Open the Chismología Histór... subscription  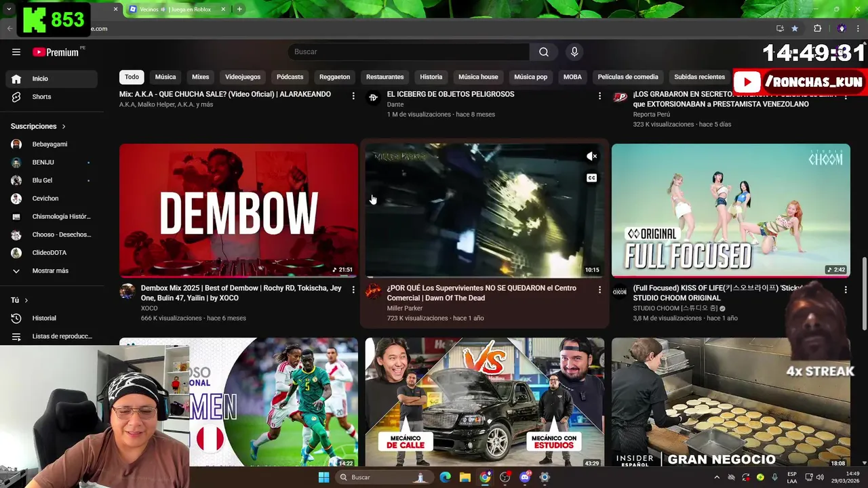[x=52, y=217]
